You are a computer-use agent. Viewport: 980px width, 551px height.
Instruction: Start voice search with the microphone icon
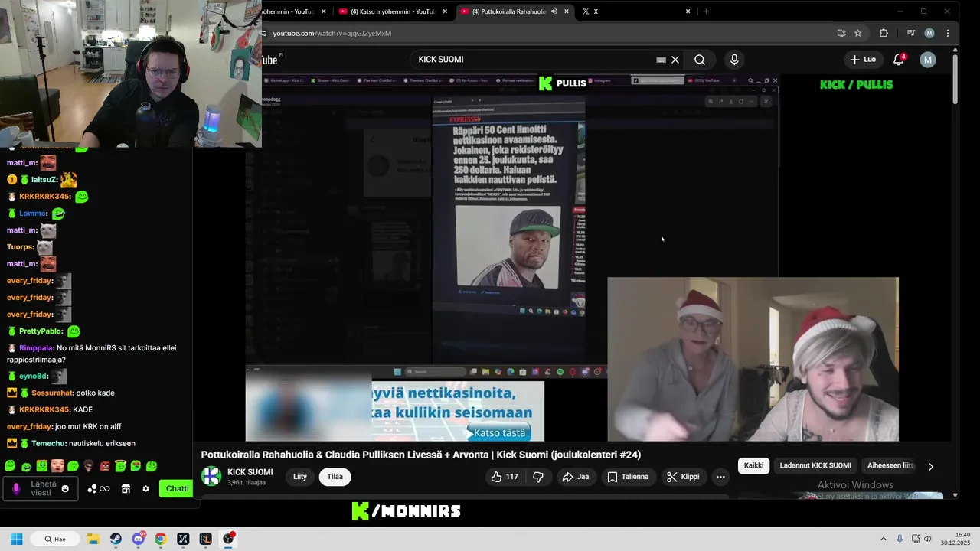click(x=734, y=60)
